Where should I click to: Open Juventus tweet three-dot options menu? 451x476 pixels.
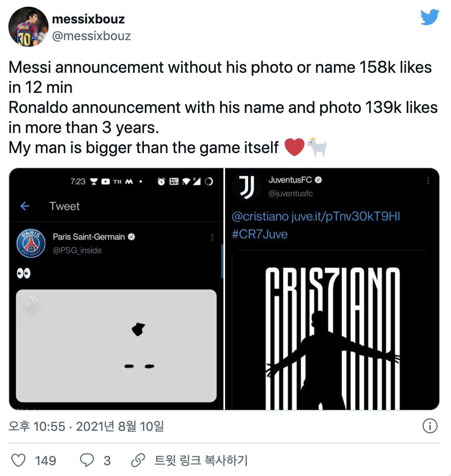click(428, 180)
